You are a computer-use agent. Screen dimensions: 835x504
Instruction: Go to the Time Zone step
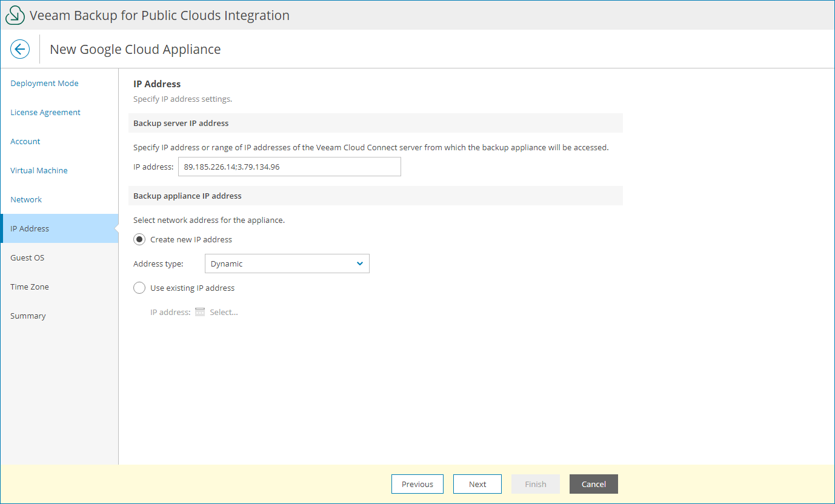[x=29, y=287]
